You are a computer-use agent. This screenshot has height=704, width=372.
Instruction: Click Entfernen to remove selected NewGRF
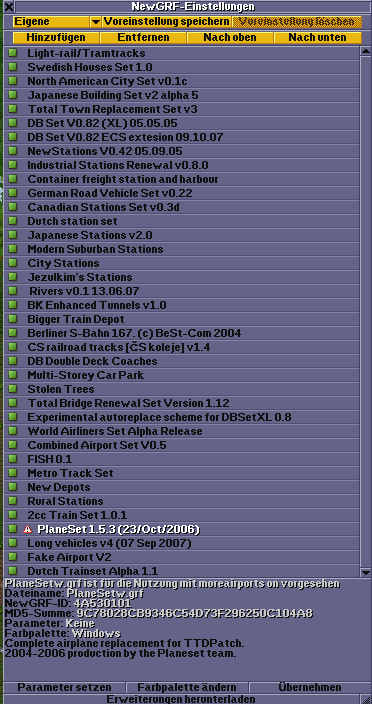[x=143, y=37]
